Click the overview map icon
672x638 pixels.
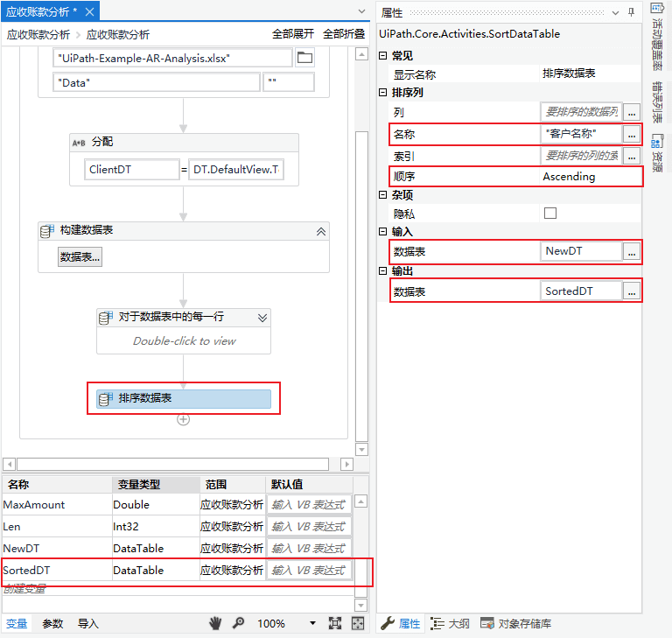coord(358,623)
